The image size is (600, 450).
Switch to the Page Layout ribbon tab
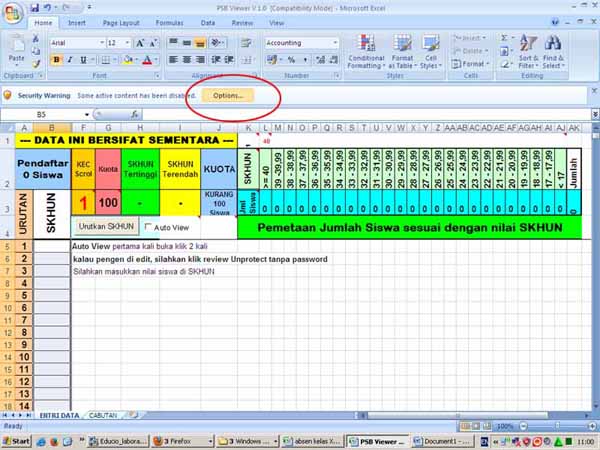122,22
